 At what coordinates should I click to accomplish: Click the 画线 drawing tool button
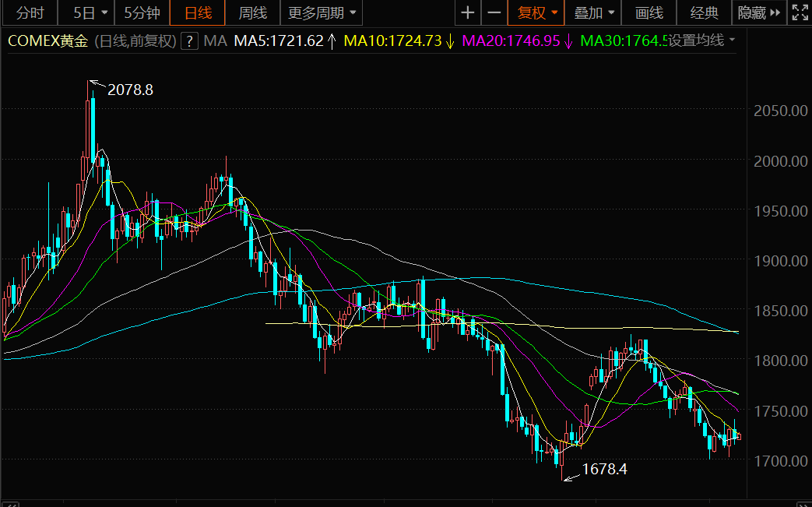click(x=649, y=12)
